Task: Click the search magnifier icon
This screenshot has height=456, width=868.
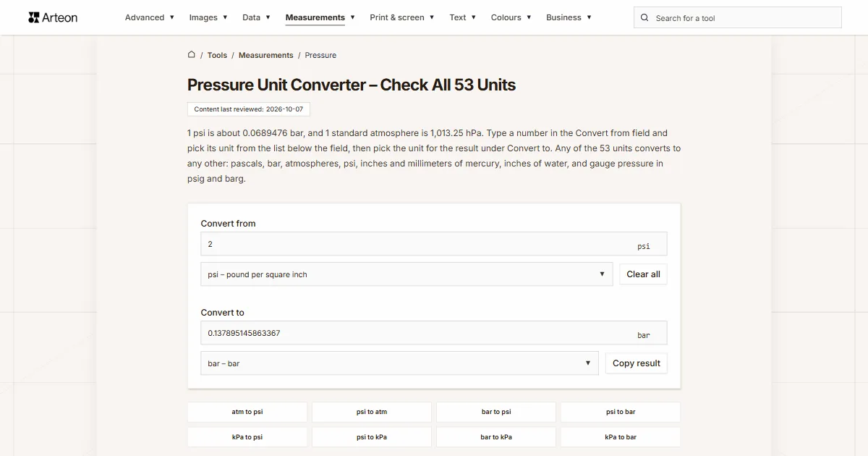Action: [x=645, y=18]
